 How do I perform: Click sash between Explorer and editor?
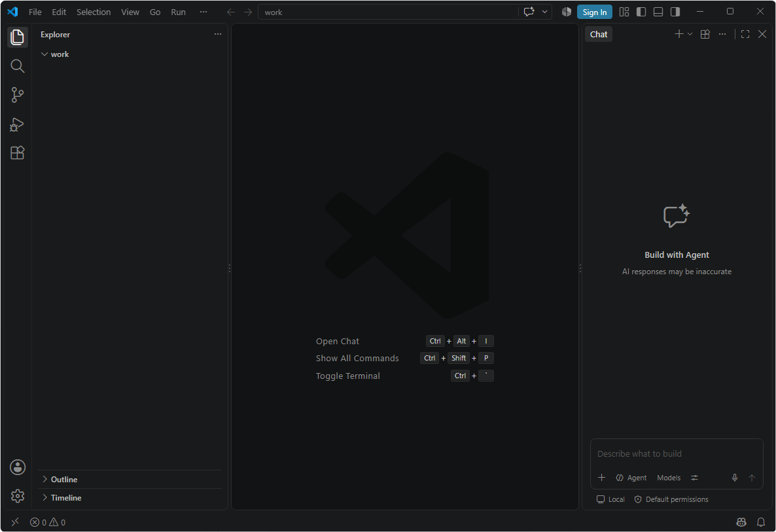coord(230,268)
